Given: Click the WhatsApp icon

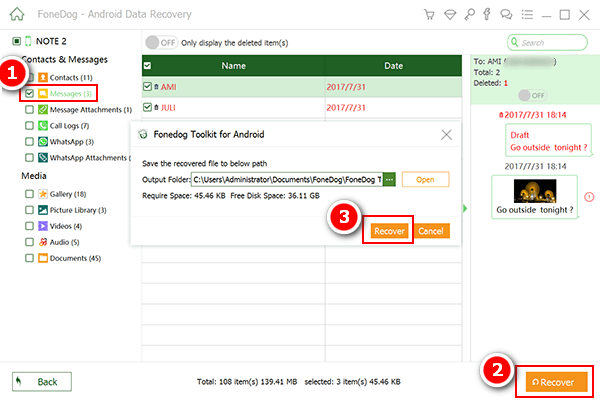Looking at the screenshot, I should (43, 142).
